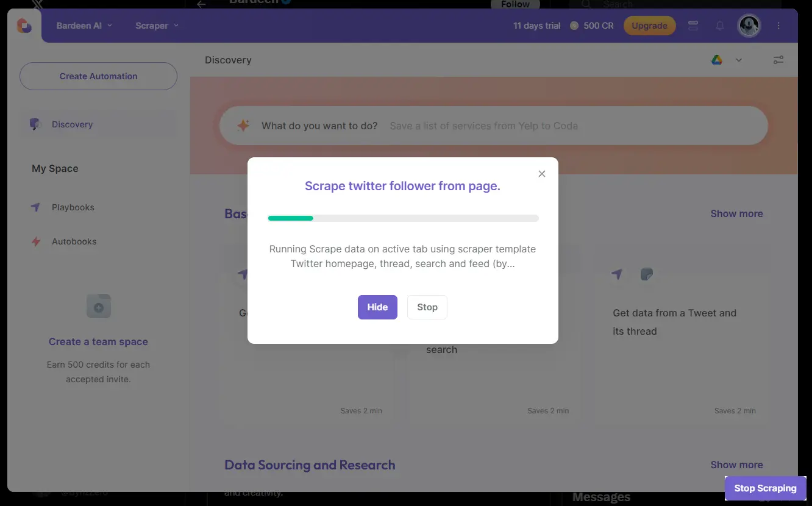The height and width of the screenshot is (506, 812).
Task: Click the Bardeen logo icon
Action: tap(24, 26)
